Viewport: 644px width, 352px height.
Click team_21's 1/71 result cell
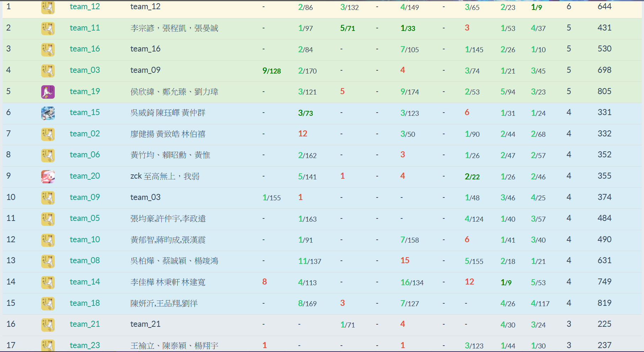(x=348, y=324)
